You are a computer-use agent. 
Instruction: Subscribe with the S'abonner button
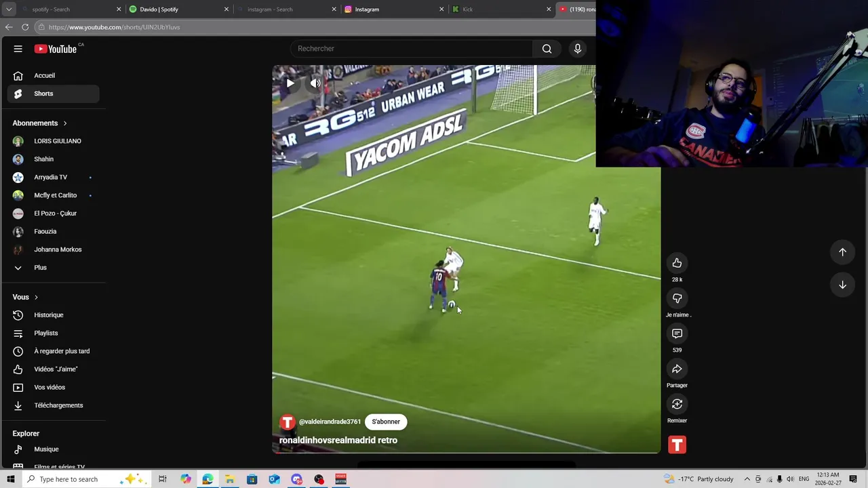(x=386, y=422)
